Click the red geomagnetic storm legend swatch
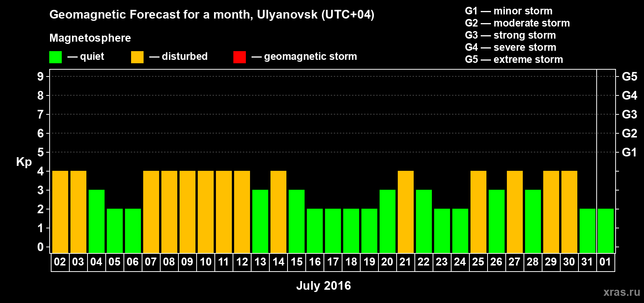The width and height of the screenshot is (644, 303). tap(239, 57)
